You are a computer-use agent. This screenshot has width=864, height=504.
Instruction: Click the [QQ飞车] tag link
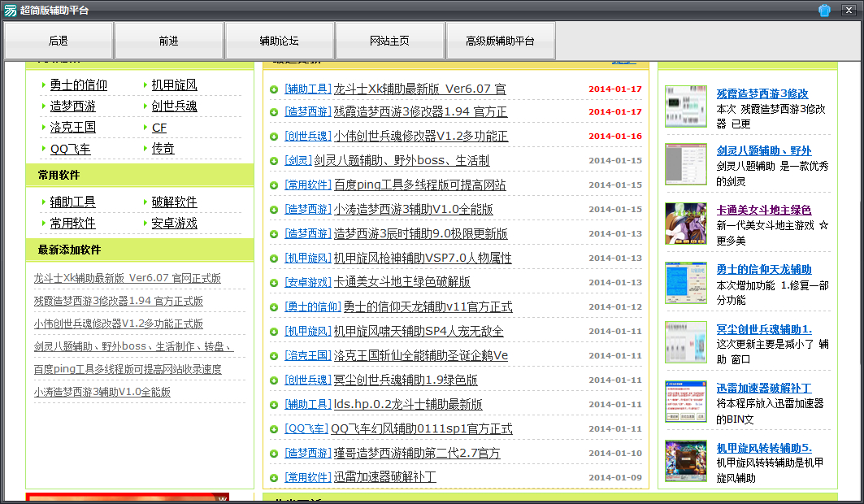(306, 428)
